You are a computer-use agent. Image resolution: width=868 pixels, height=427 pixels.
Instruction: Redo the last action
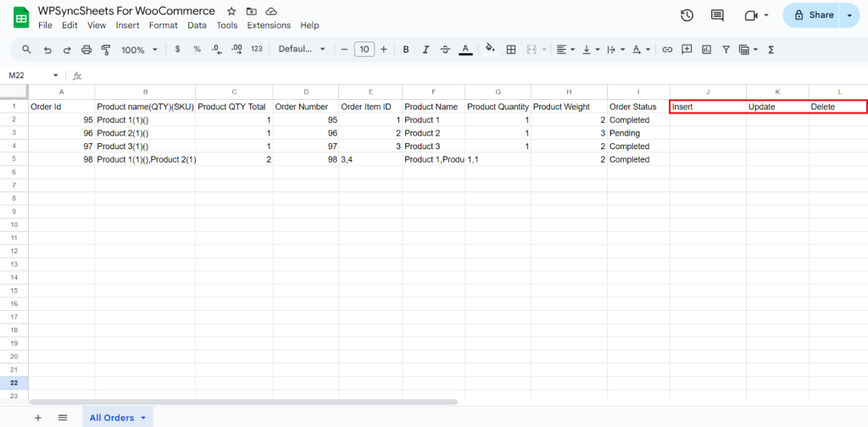(x=66, y=50)
